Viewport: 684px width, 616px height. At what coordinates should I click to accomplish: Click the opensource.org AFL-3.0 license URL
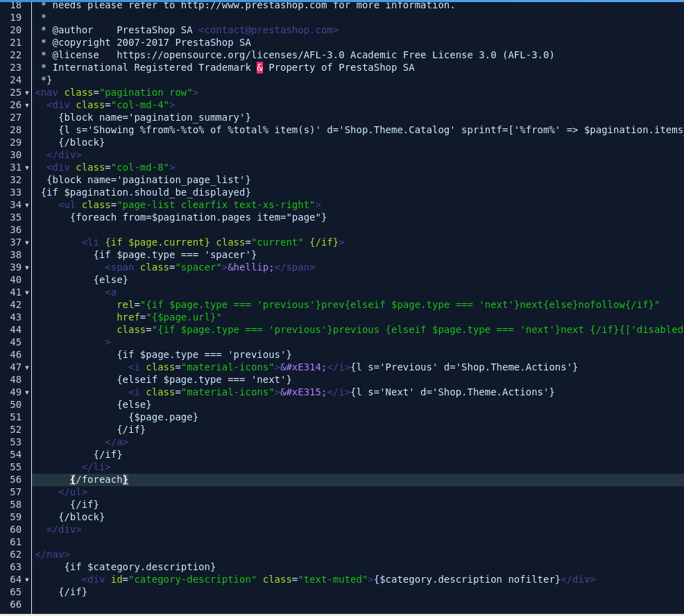pyautogui.click(x=230, y=55)
